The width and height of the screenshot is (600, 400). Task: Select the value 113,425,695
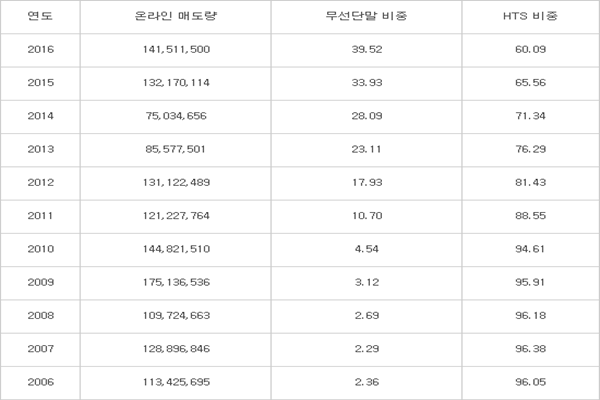[x=176, y=382]
